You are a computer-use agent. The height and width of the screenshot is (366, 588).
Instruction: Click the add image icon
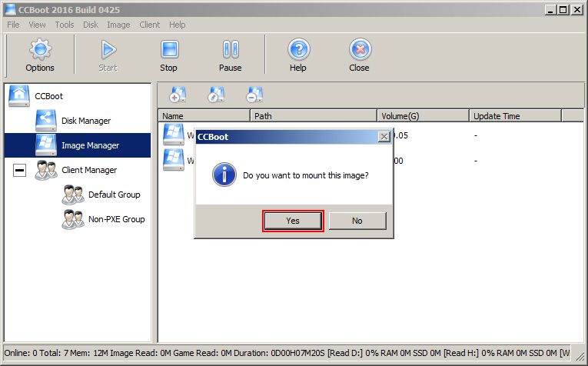coord(178,95)
